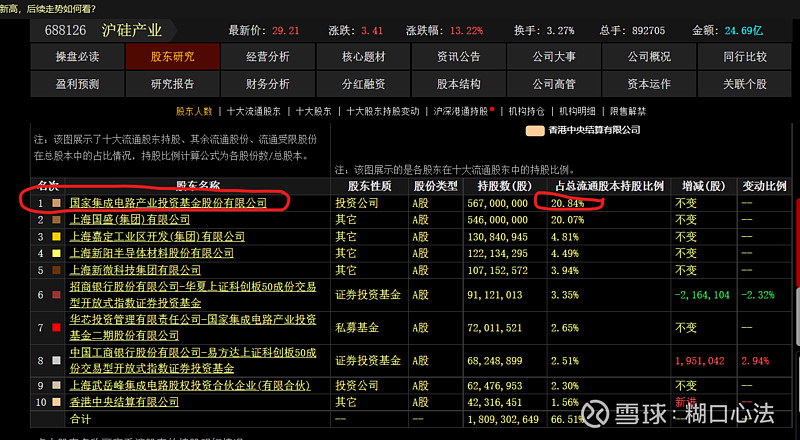Open the 操盘必读 tab

(77, 56)
